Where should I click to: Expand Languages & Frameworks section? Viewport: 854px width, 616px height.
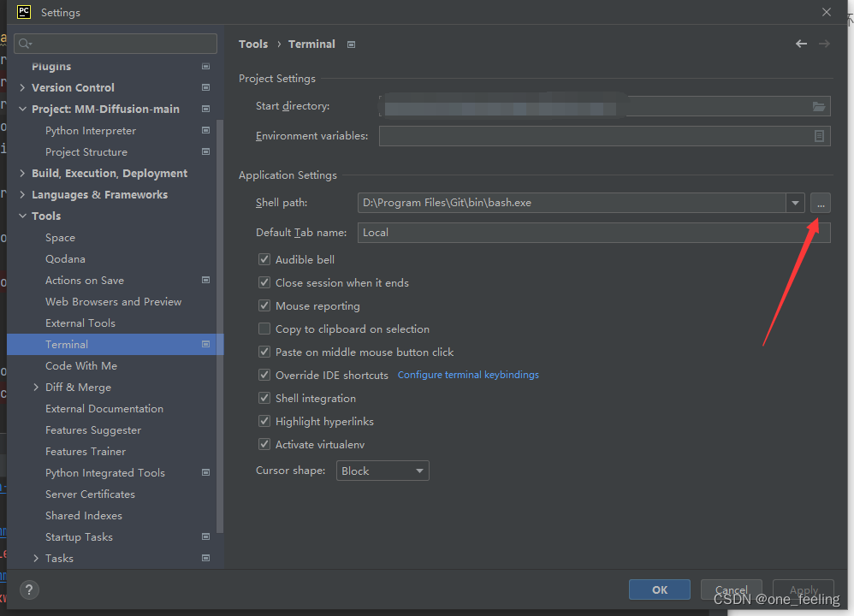point(22,194)
